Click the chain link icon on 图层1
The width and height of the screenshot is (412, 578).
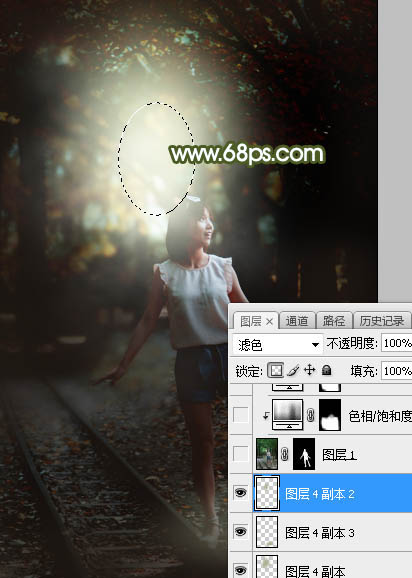pyautogui.click(x=284, y=454)
